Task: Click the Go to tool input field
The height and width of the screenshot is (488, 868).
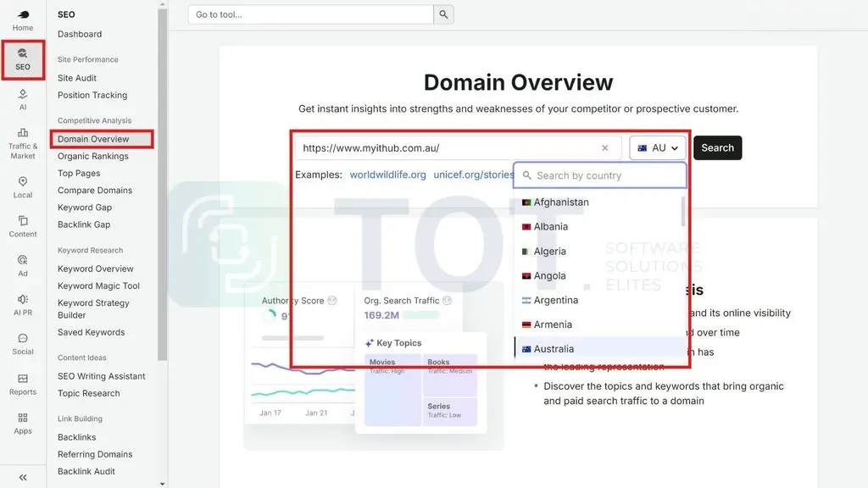Action: 310,14
